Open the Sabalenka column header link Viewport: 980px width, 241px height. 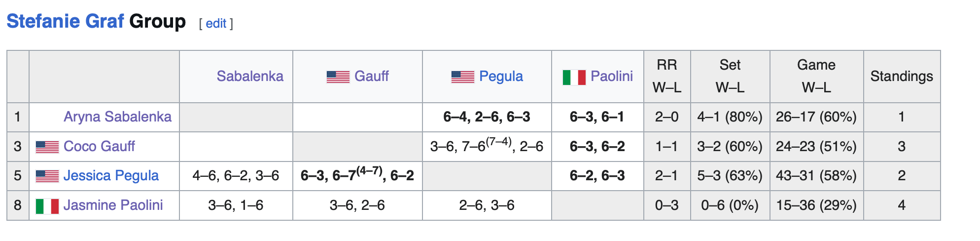[x=250, y=76]
